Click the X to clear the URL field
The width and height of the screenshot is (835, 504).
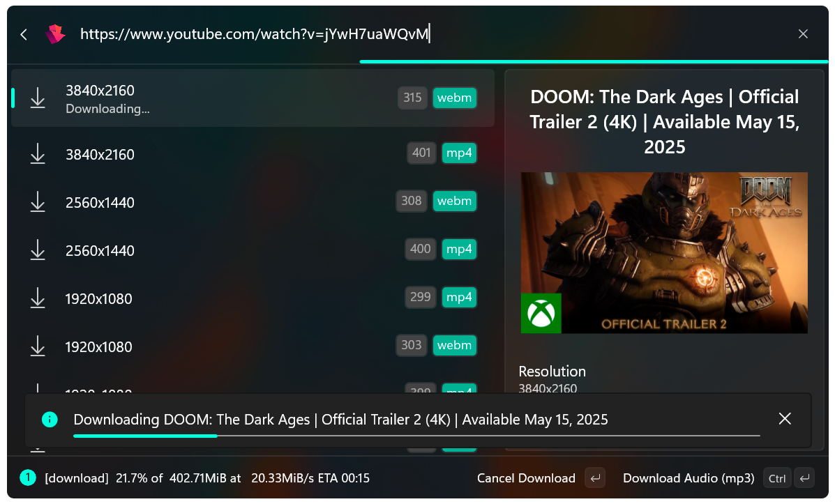[x=803, y=34]
